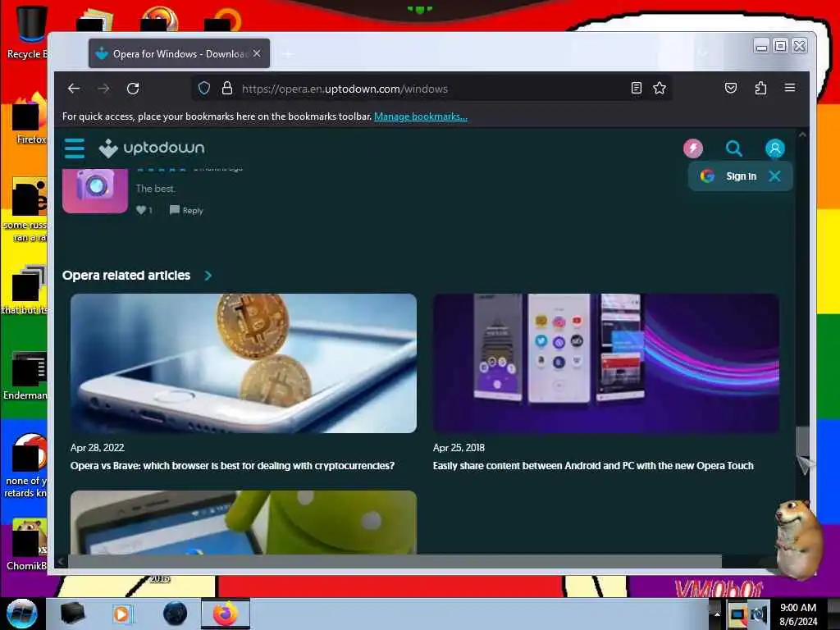Click the Apr 28, 2022 date
Screen dimensions: 840x630
(98, 448)
